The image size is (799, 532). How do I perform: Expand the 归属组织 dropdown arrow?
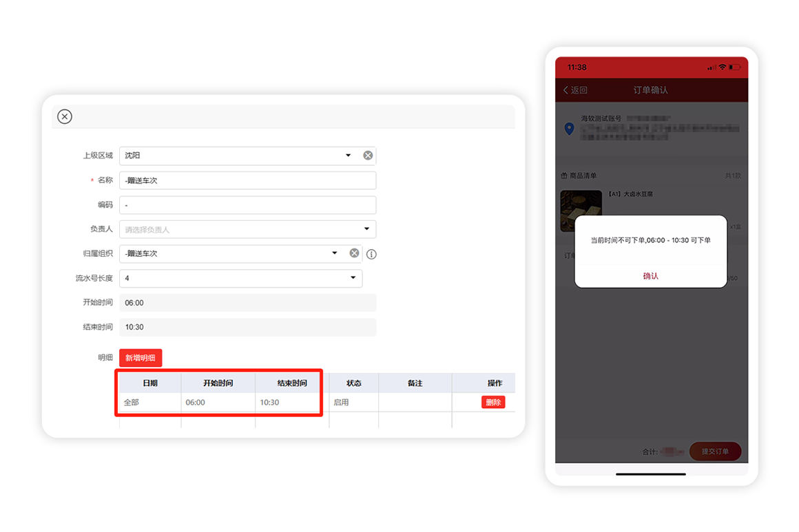[335, 253]
